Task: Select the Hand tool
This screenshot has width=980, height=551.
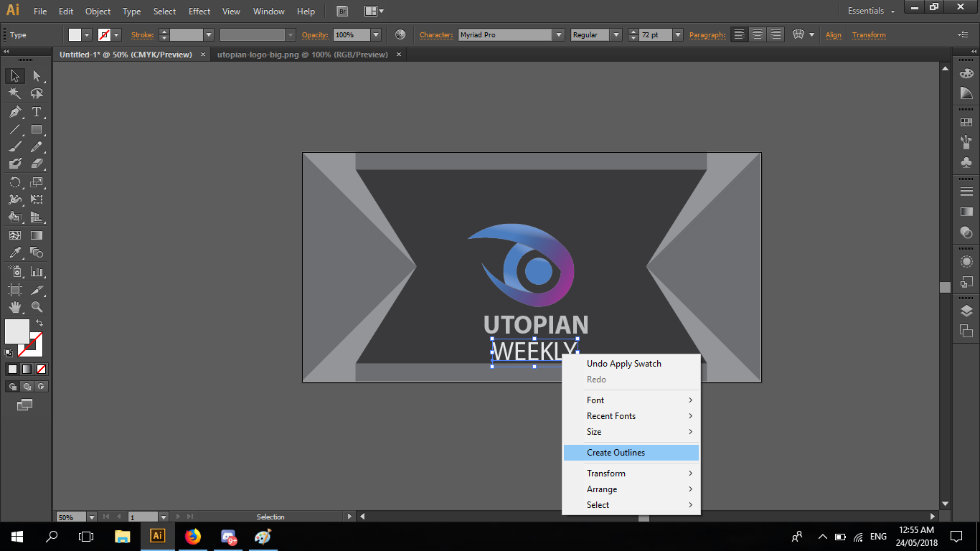Action: point(15,307)
